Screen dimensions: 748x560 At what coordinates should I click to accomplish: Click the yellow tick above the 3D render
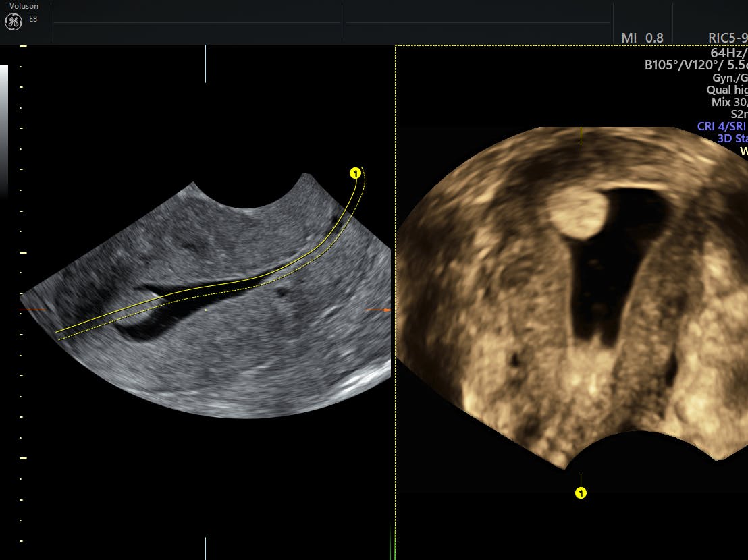(581, 136)
